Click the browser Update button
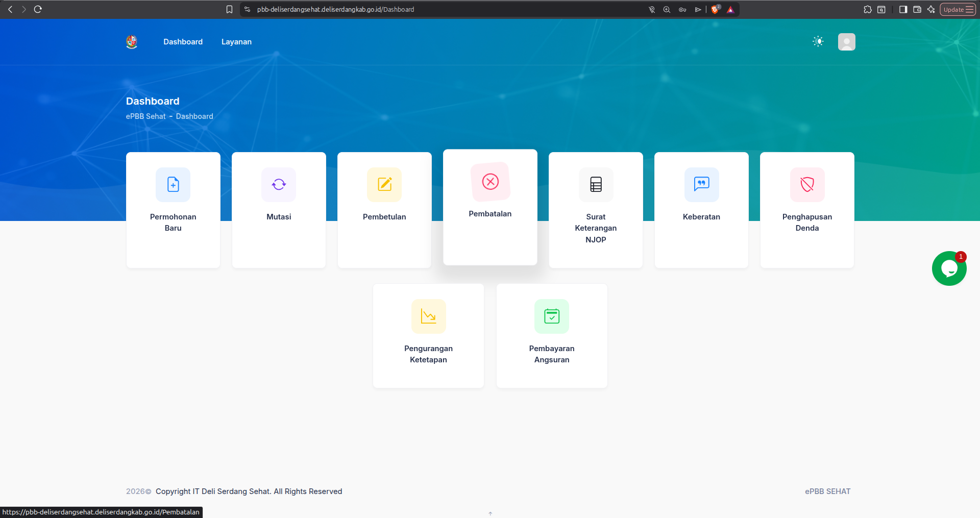Viewport: 980px width, 518px height. coord(958,9)
